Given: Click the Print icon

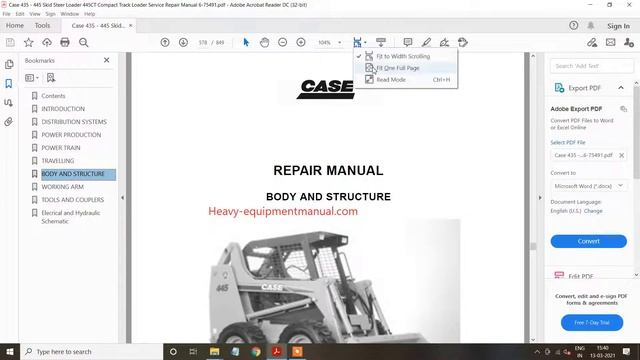Looking at the screenshot, I should click(x=65, y=42).
